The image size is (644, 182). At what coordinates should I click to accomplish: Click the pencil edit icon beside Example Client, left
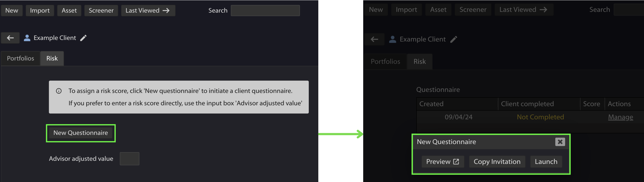pyautogui.click(x=83, y=38)
